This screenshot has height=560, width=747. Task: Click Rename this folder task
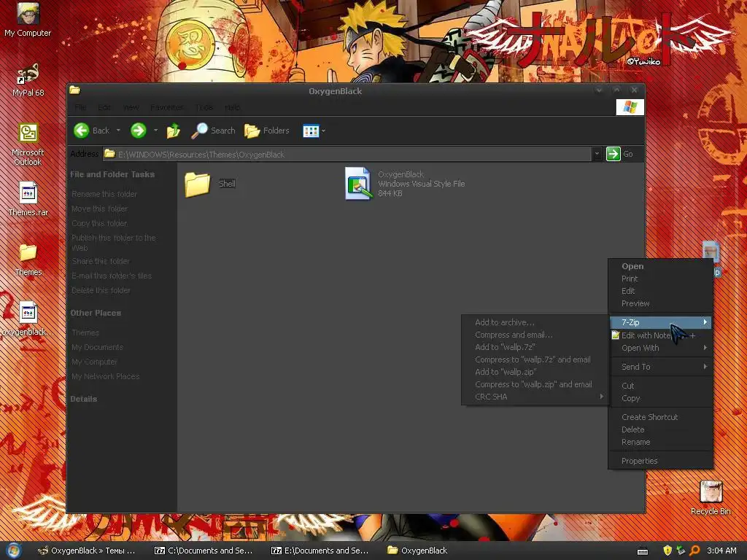coord(104,194)
